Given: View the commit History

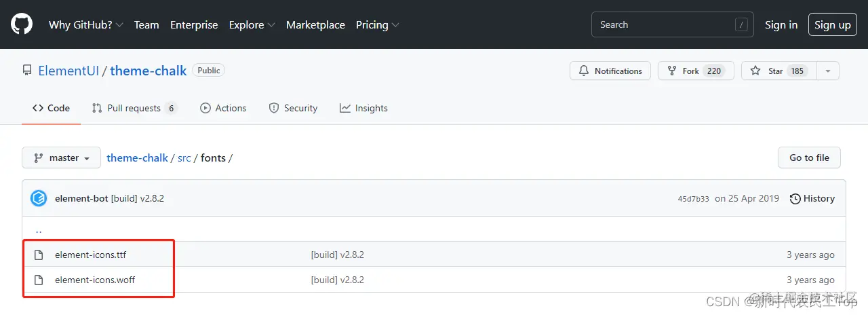Looking at the screenshot, I should pos(812,198).
